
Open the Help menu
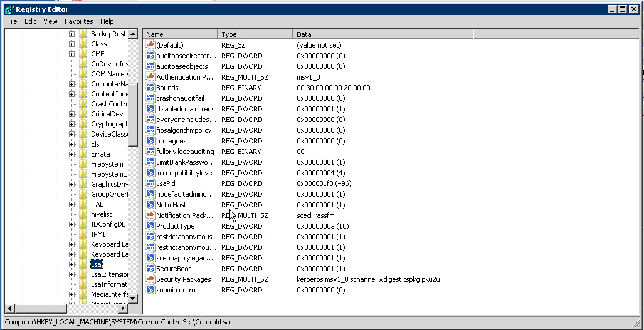[x=107, y=21]
